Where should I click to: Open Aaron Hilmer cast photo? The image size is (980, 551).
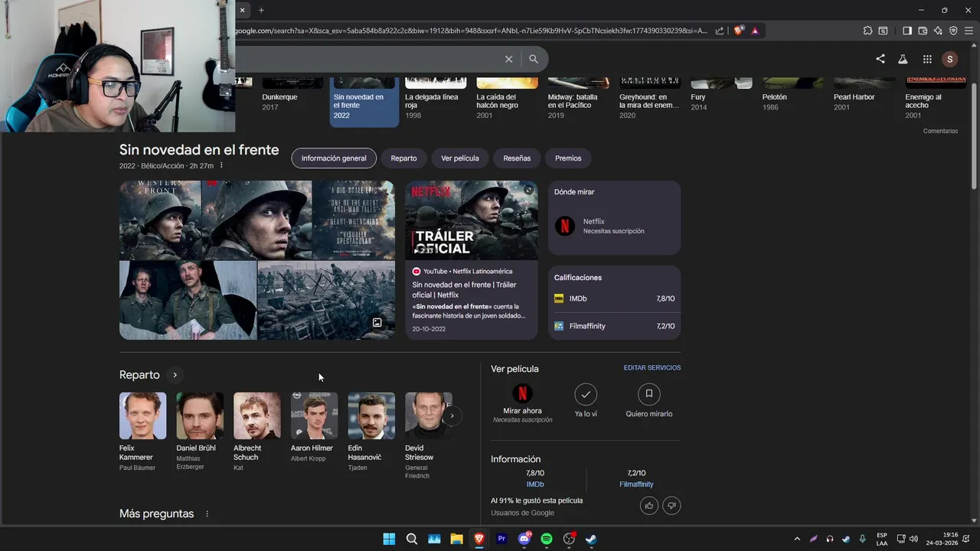314,416
